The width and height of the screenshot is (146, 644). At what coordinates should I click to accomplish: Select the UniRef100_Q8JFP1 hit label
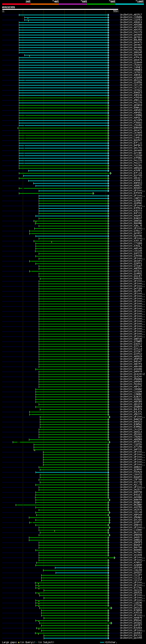coord(131,291)
